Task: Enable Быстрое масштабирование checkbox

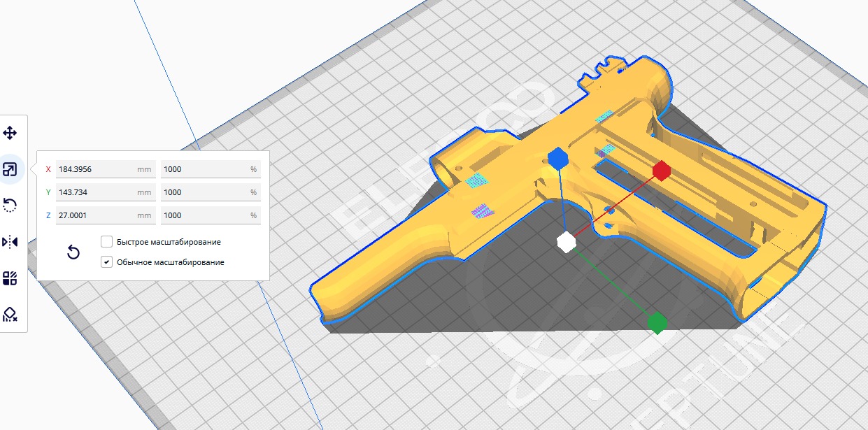Action: pyautogui.click(x=106, y=242)
